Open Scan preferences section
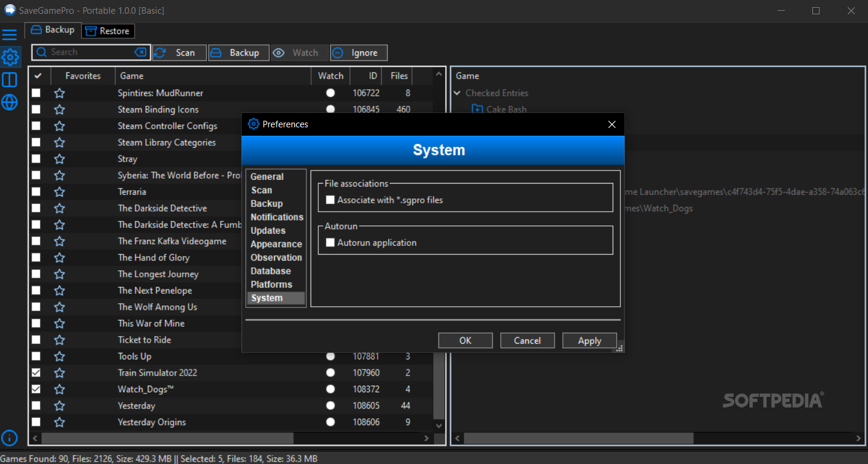This screenshot has width=868, height=464. 261,190
